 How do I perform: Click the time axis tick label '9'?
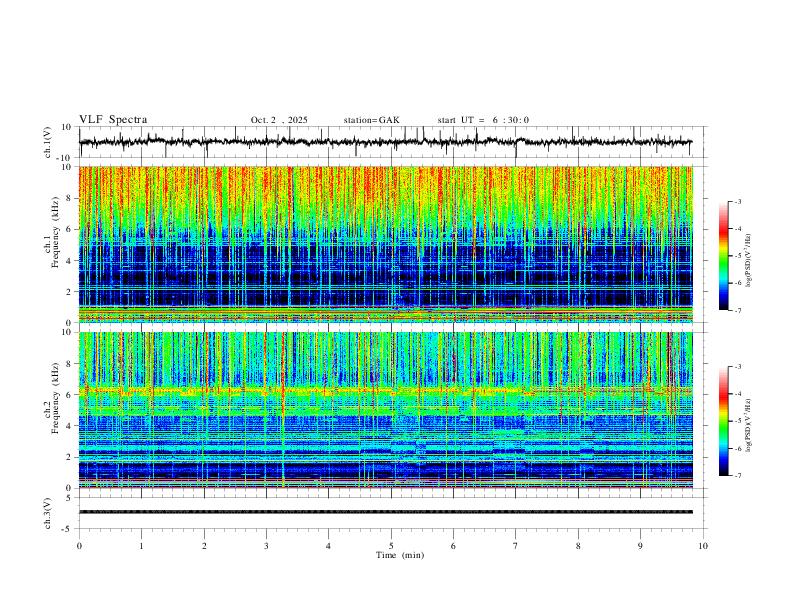pos(640,546)
